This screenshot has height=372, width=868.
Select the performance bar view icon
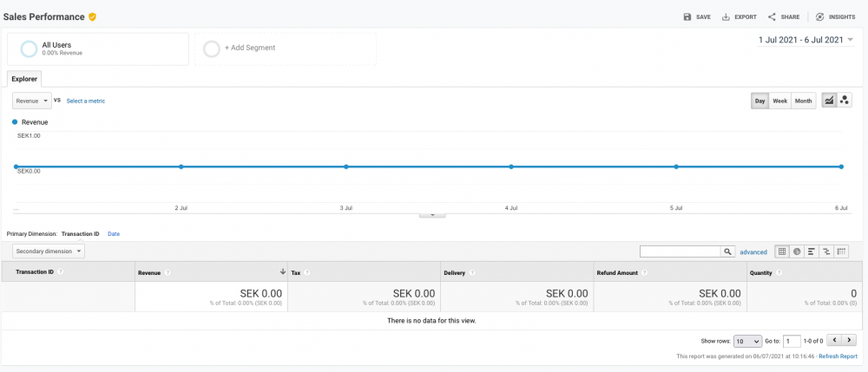[x=811, y=251]
